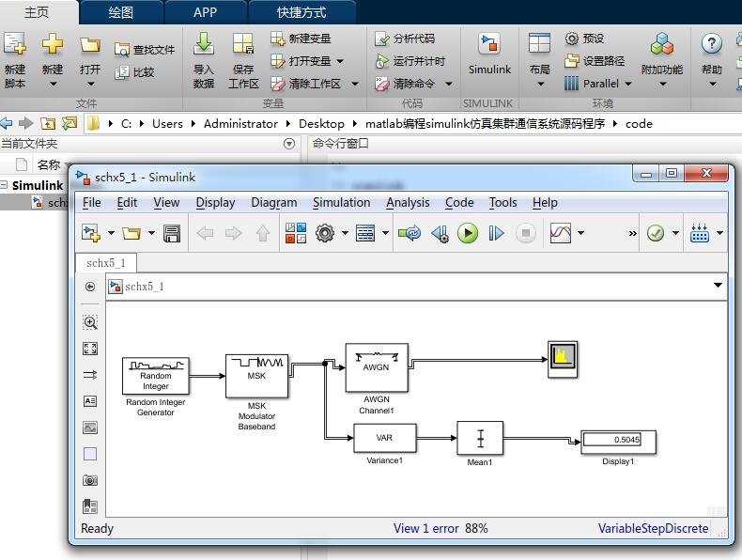Image resolution: width=742 pixels, height=560 pixels.
Task: Click the Desktop folder in address path
Action: tap(321, 123)
